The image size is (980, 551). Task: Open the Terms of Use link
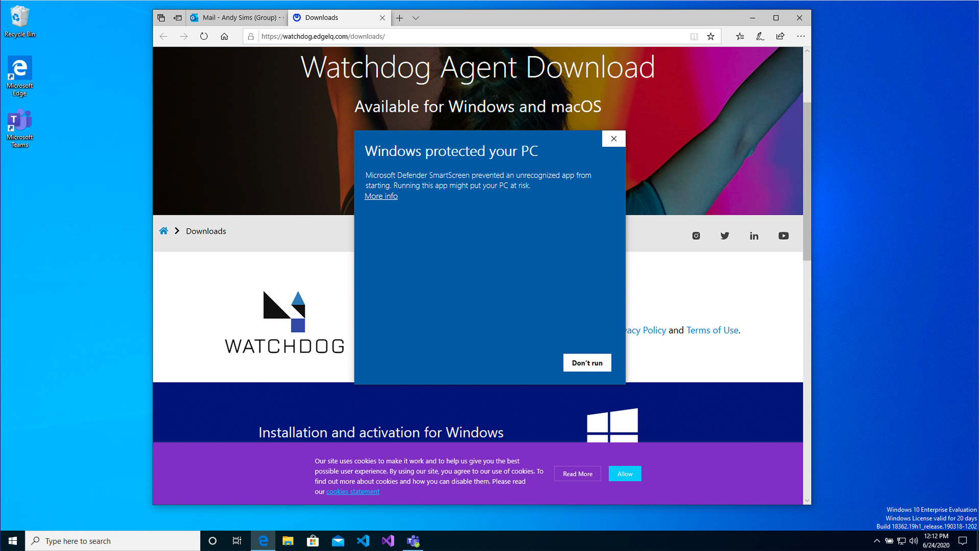(712, 330)
